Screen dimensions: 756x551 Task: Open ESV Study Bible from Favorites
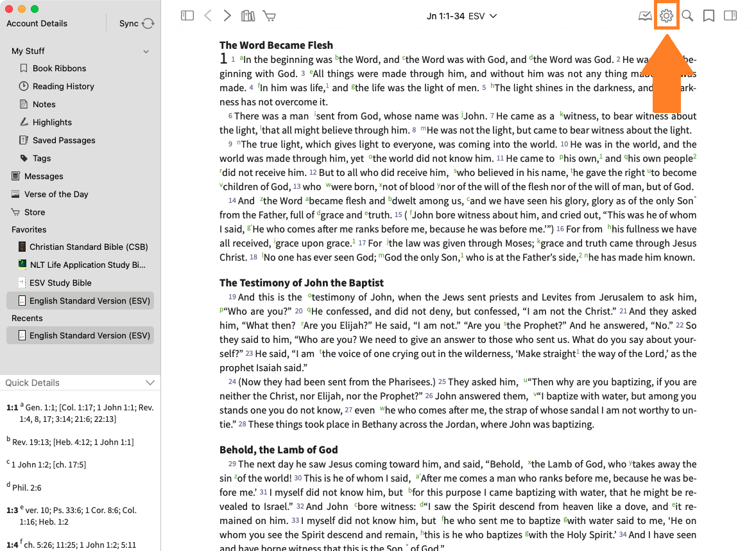click(x=60, y=283)
